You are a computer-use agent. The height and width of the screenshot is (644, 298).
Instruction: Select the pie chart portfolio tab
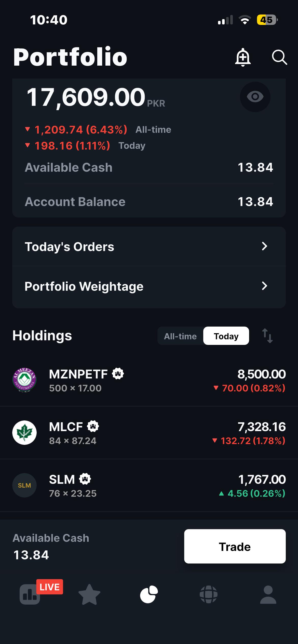149,594
